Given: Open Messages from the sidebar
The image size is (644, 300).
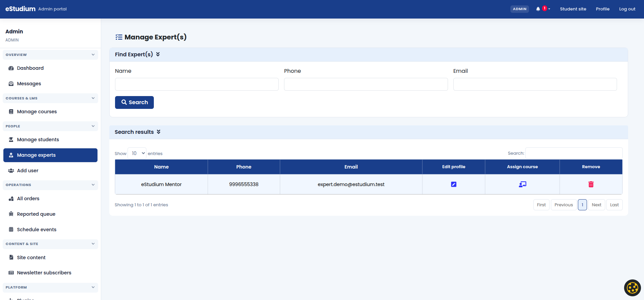Looking at the screenshot, I should pos(50,84).
